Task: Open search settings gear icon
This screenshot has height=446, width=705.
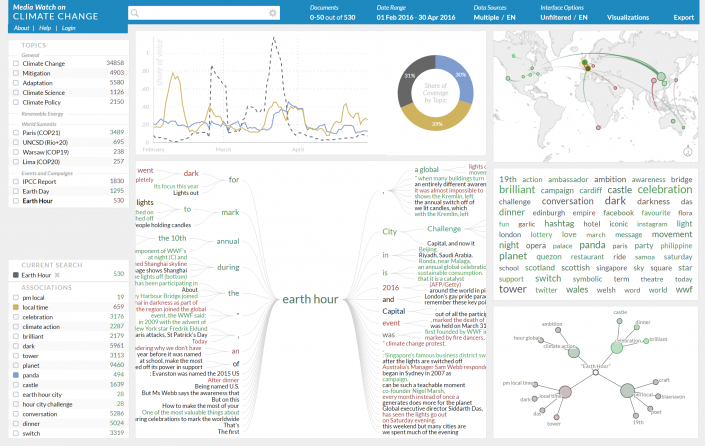Action: (272, 13)
